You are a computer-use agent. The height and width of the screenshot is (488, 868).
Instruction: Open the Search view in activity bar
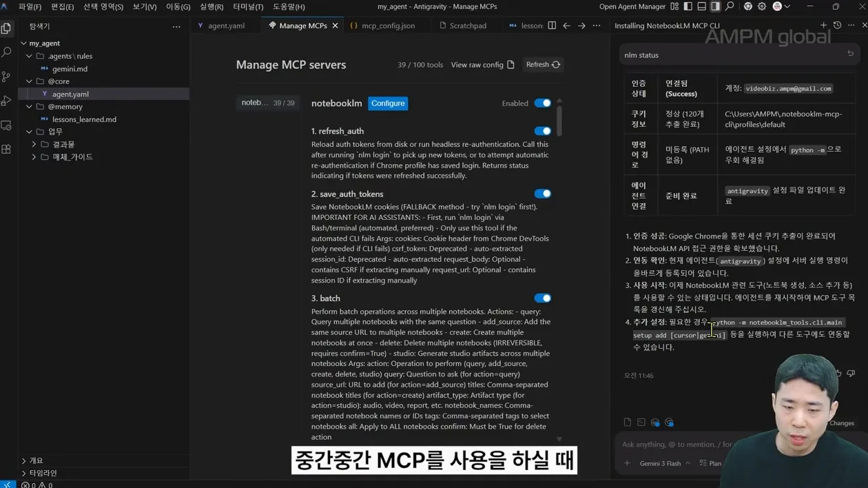click(7, 52)
